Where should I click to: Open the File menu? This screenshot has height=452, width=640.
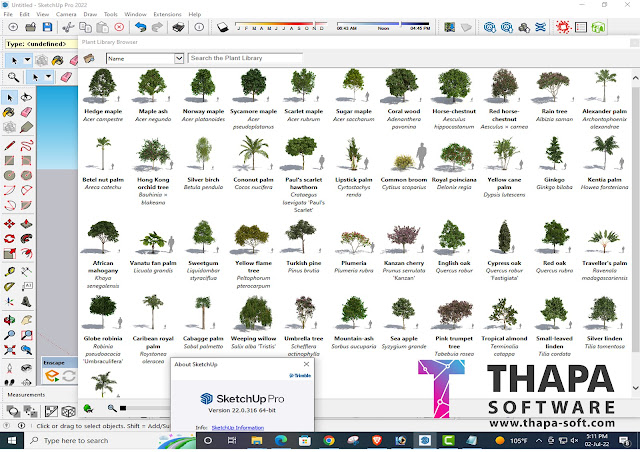[8, 14]
